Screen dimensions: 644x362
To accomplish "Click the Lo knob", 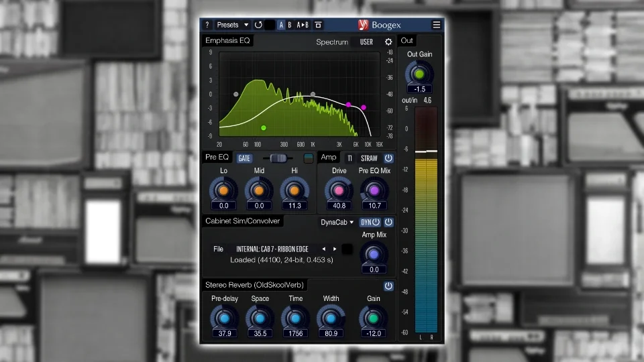I will [x=223, y=190].
